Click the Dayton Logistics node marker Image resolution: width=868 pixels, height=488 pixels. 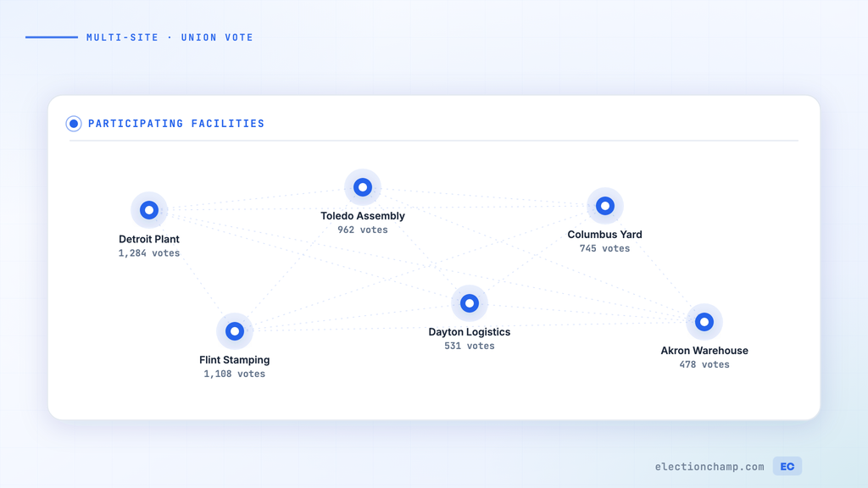pos(470,303)
